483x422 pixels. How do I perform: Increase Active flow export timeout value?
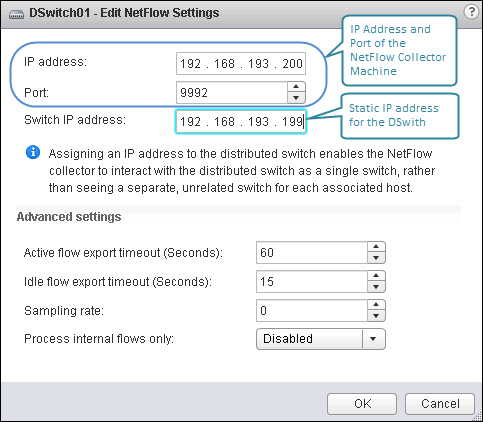click(x=376, y=247)
